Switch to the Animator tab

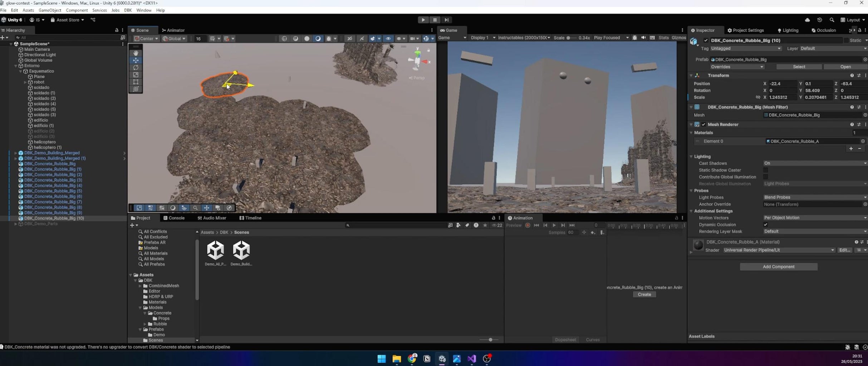[173, 30]
